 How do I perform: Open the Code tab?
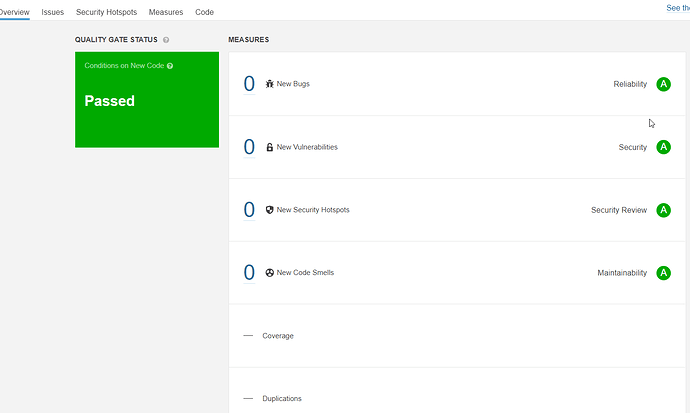click(x=204, y=12)
